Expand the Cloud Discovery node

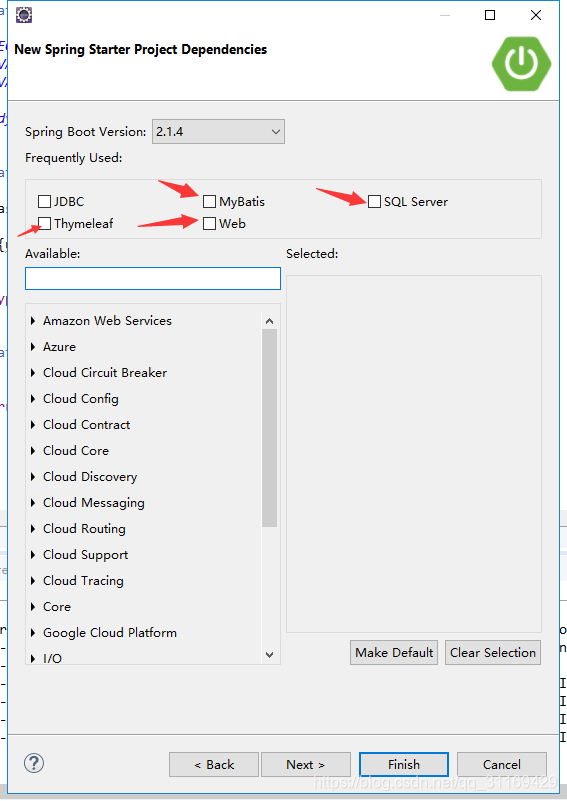click(x=33, y=477)
